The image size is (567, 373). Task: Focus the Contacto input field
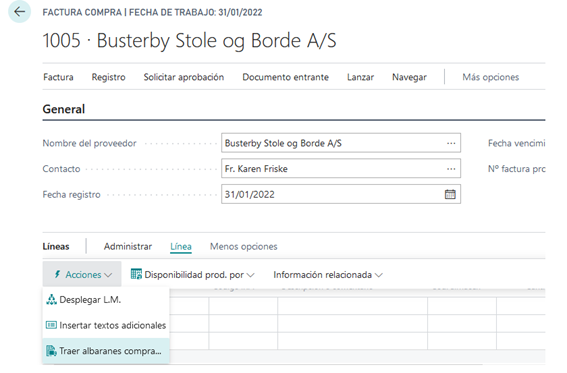click(341, 169)
